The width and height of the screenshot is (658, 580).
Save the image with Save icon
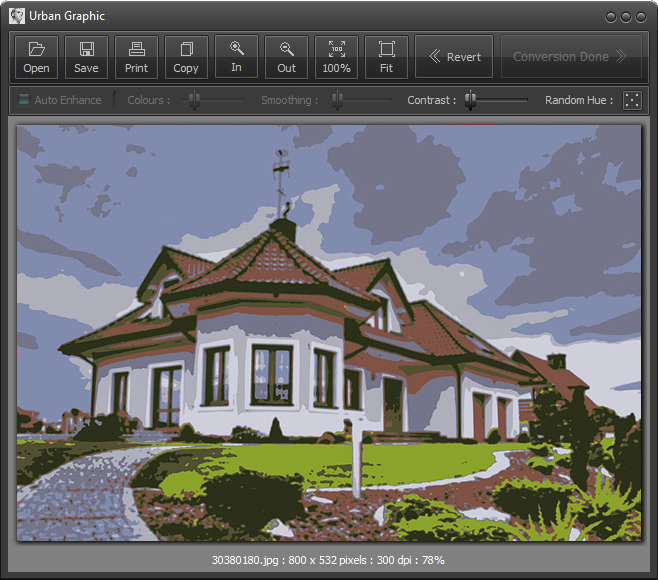86,57
